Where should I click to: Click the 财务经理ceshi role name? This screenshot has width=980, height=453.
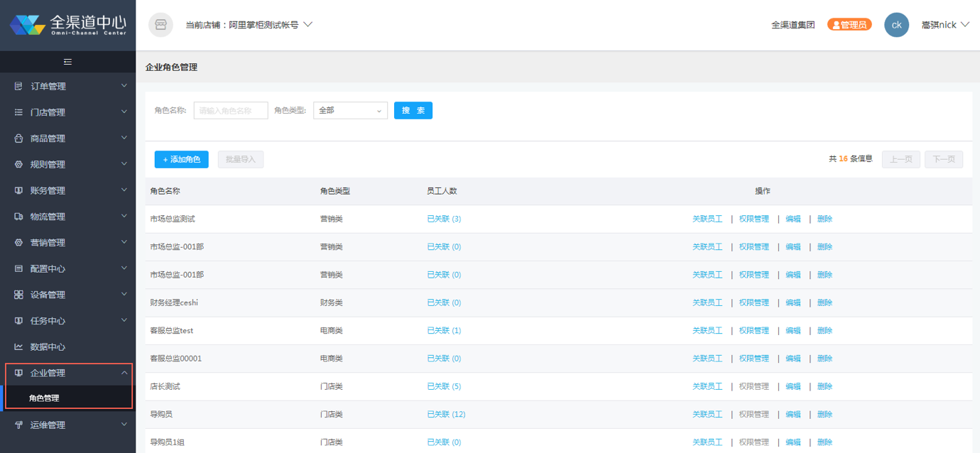174,302
